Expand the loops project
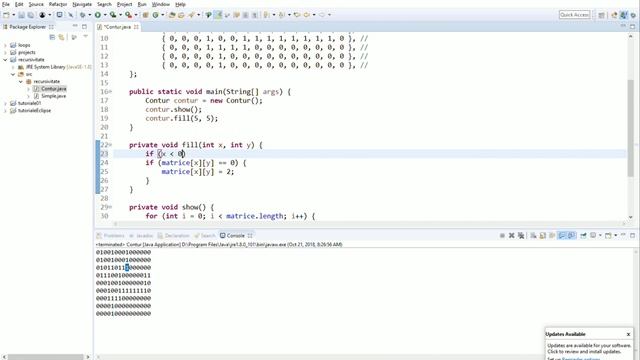 point(5,45)
